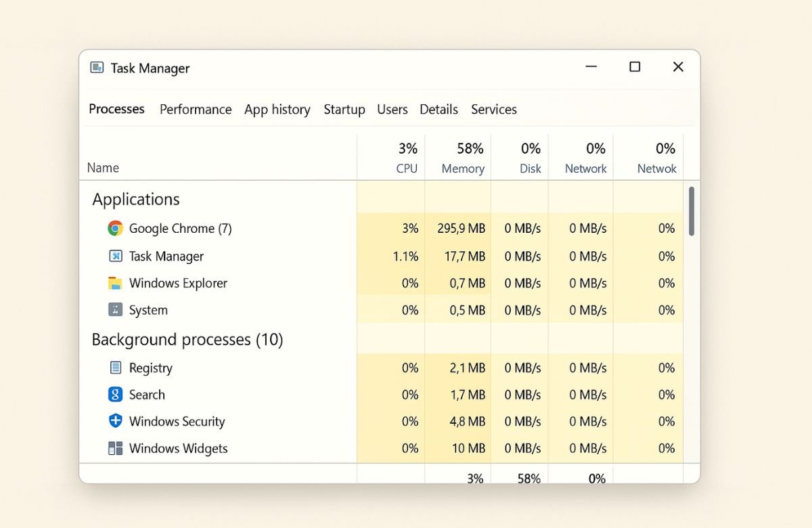
Task: Select the Applications group heading
Action: click(x=136, y=199)
